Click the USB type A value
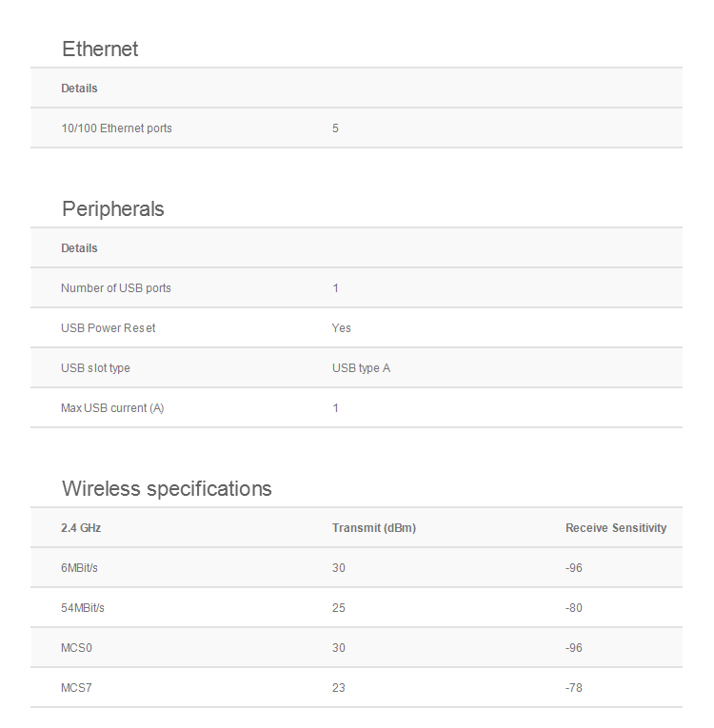The image size is (714, 728). [361, 368]
